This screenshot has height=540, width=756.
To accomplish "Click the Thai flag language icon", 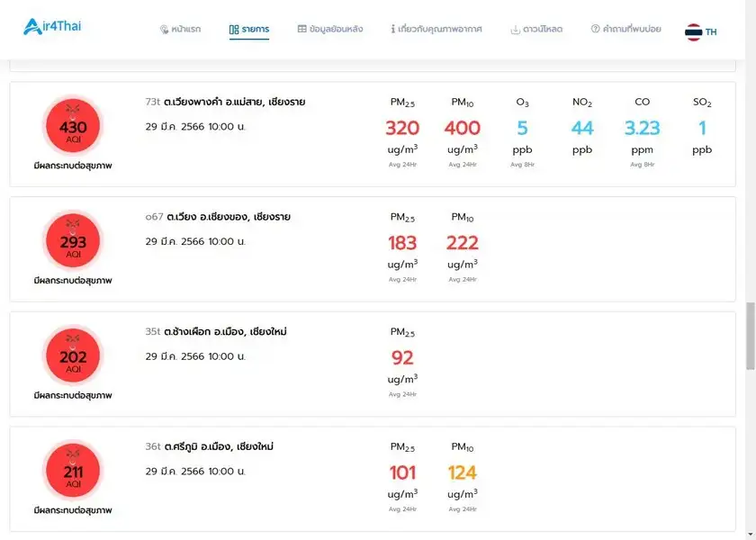I will pos(693,32).
